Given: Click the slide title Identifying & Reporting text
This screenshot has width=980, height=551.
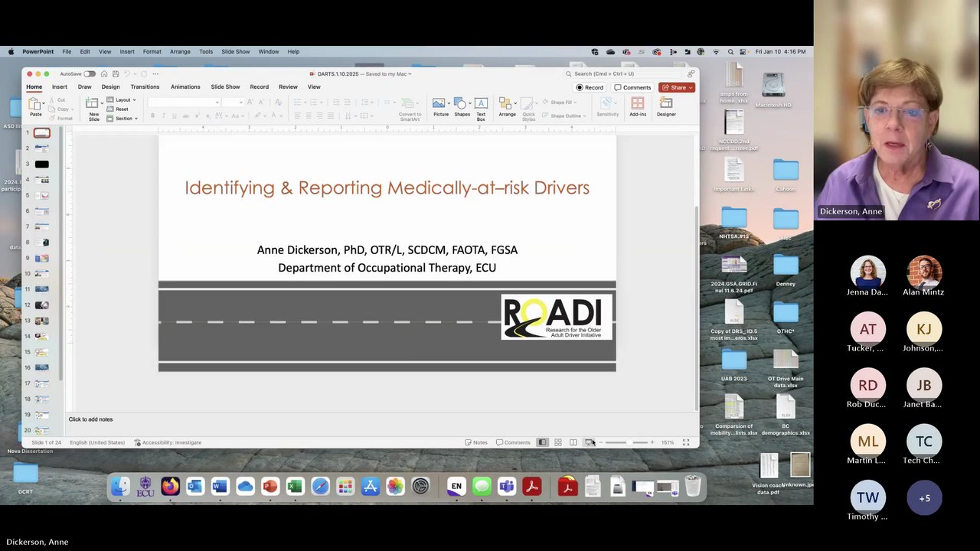Looking at the screenshot, I should (387, 187).
